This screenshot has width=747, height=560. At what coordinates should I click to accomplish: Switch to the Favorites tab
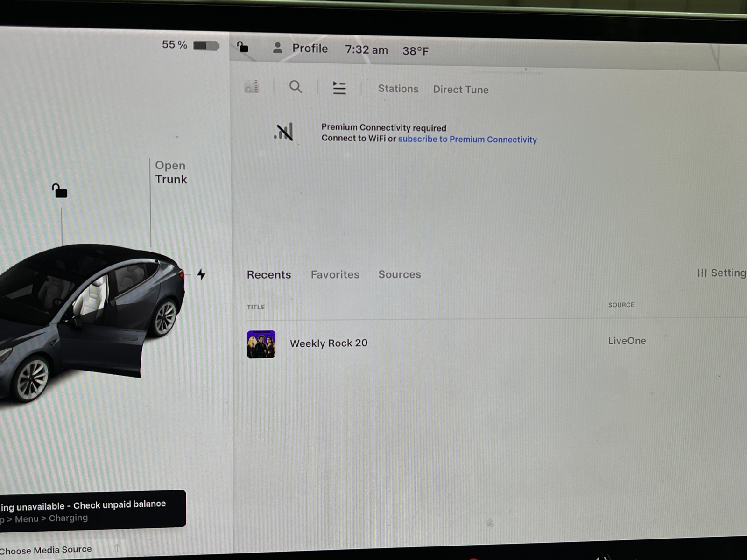tap(335, 275)
